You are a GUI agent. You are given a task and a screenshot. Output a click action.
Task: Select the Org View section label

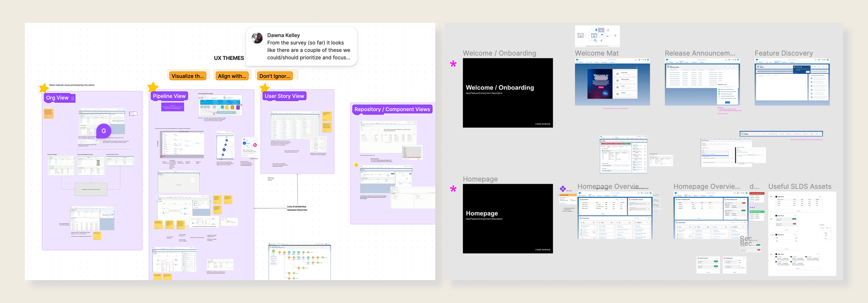(x=57, y=98)
